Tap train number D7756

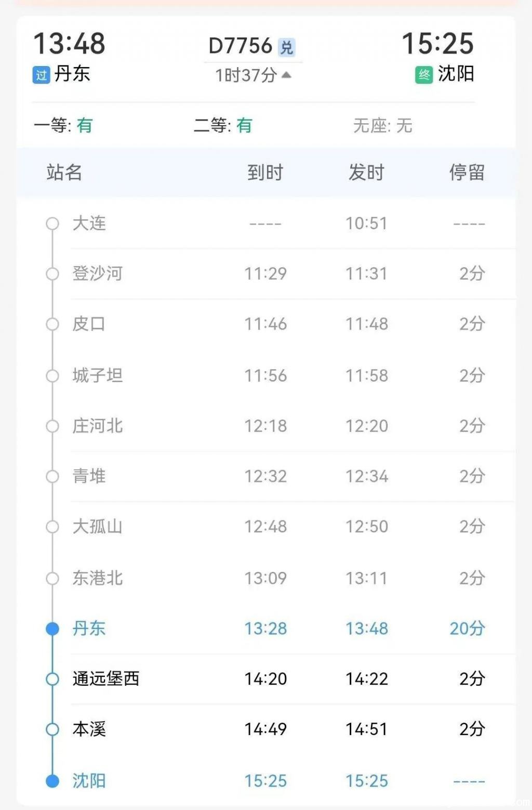click(x=241, y=46)
